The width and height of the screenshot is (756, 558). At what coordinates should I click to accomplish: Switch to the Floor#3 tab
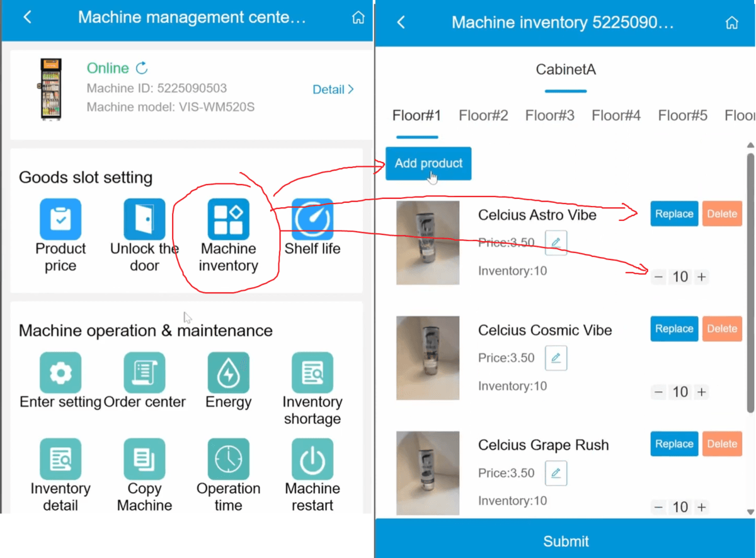tap(550, 115)
